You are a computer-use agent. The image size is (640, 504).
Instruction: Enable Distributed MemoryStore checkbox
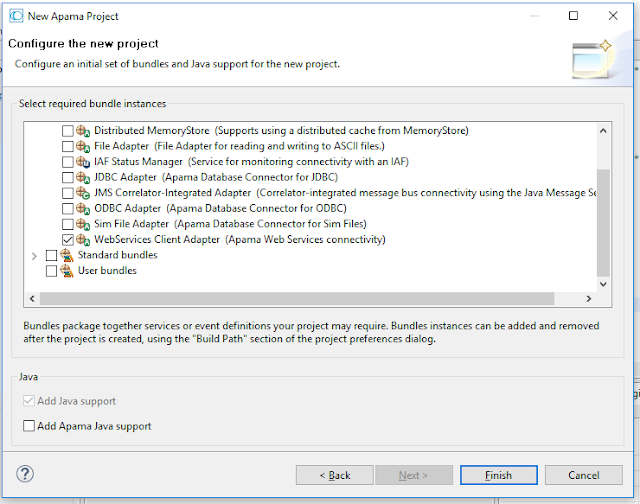pos(68,131)
